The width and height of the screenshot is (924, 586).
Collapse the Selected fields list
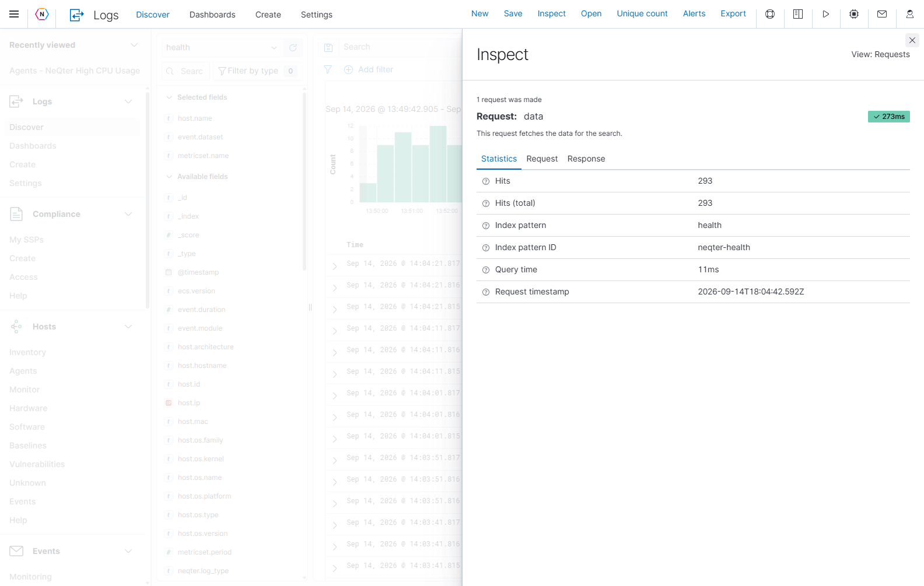[x=169, y=97]
